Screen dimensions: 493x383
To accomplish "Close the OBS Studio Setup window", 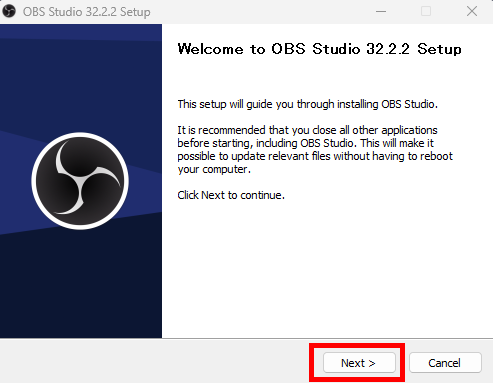I will [x=472, y=11].
